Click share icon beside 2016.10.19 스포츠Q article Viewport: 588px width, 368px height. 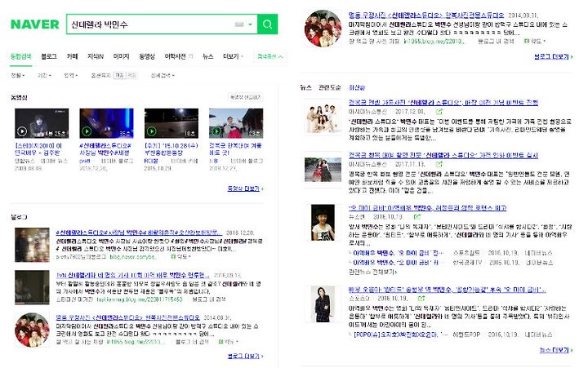[422, 299]
